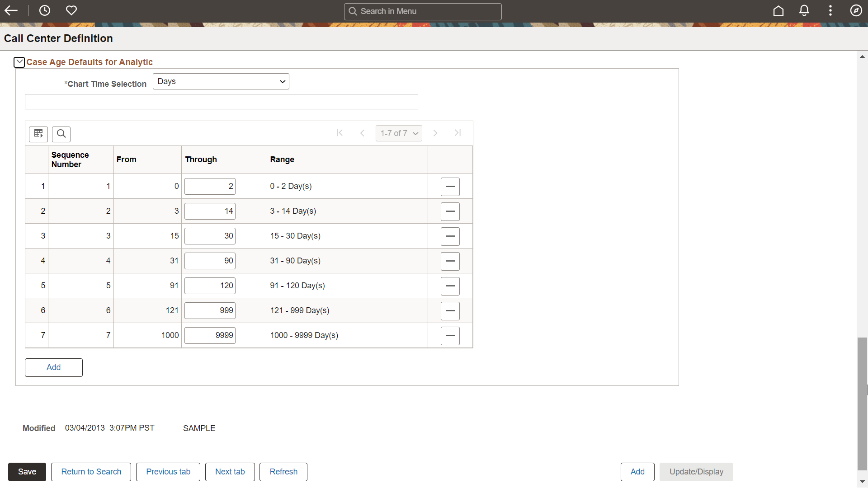Screen dimensions: 868x488
Task: Go back using the arrow icon
Action: (11, 10)
